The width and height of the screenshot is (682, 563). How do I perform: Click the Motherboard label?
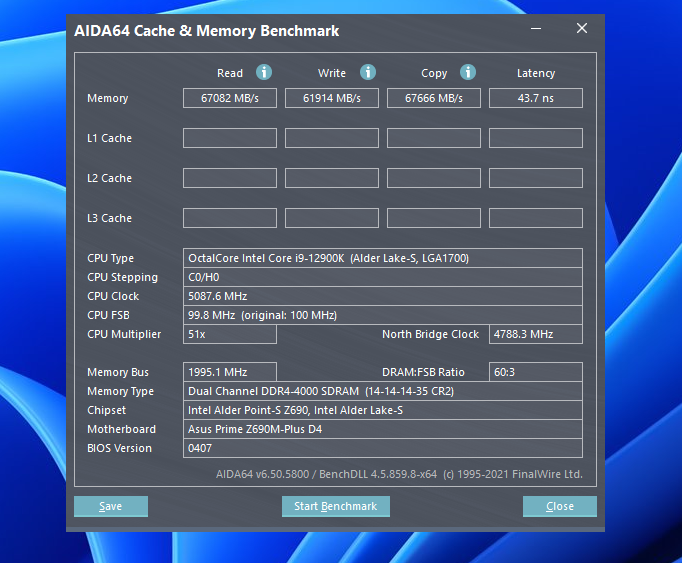point(121,429)
